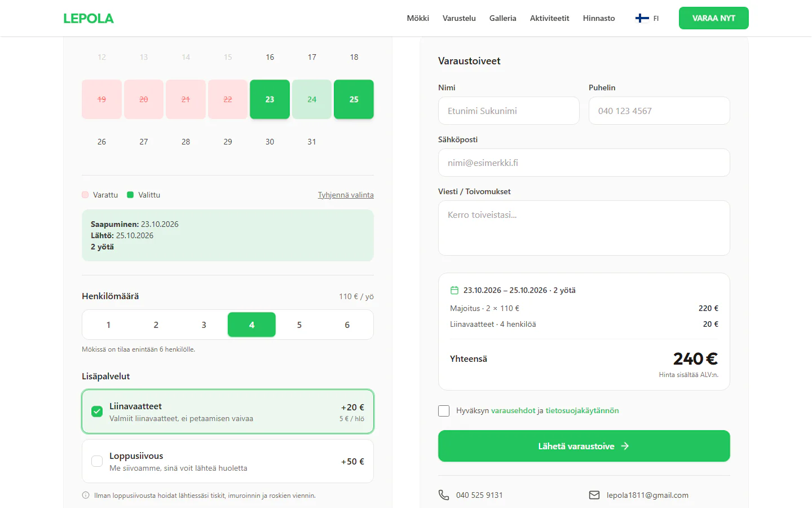Viewport: 812px width, 508px height.
Task: Enable the Loppusiivous add-on checkbox
Action: click(x=97, y=461)
